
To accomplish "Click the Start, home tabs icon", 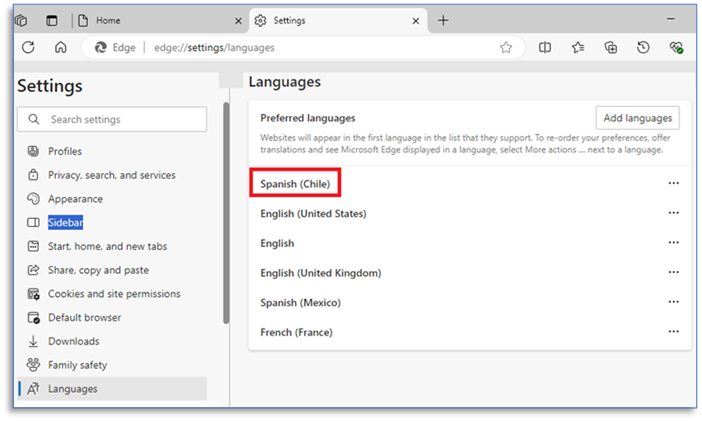I will point(34,246).
